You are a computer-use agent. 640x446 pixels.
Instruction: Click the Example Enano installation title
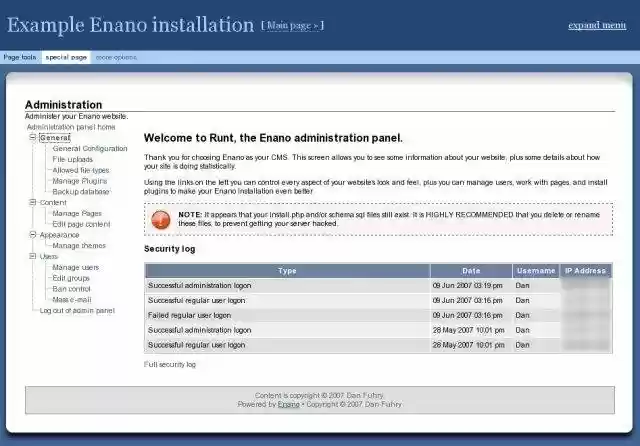[131, 25]
